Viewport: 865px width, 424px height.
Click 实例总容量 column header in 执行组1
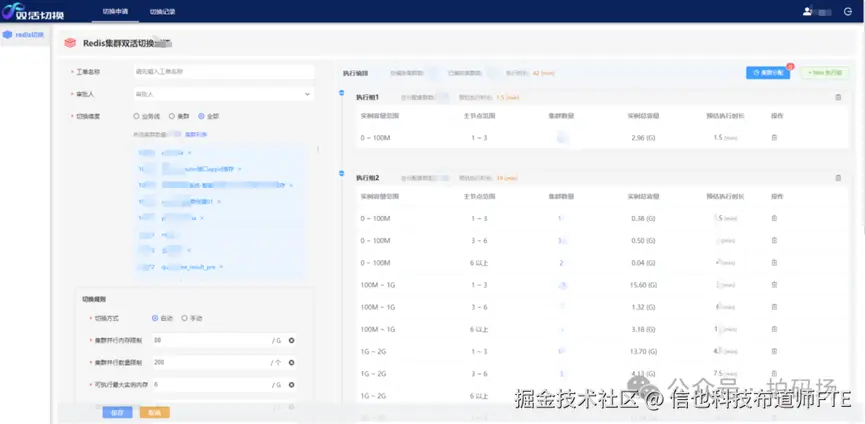[643, 116]
